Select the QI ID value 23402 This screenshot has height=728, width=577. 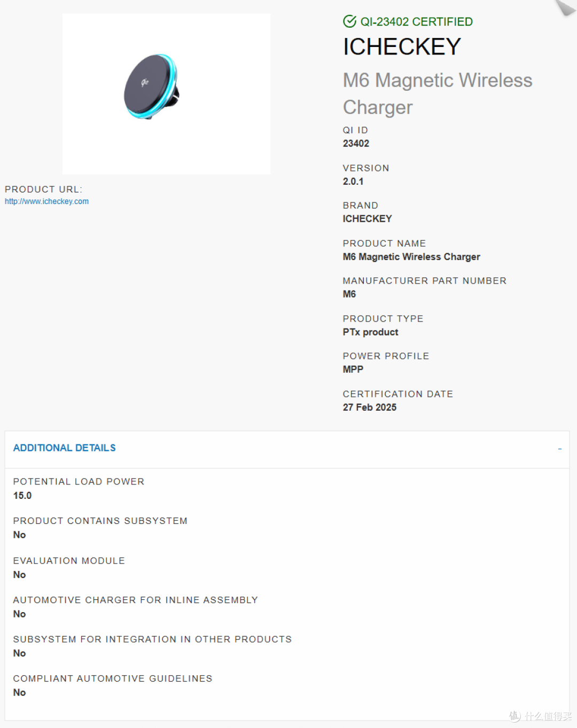click(x=356, y=143)
